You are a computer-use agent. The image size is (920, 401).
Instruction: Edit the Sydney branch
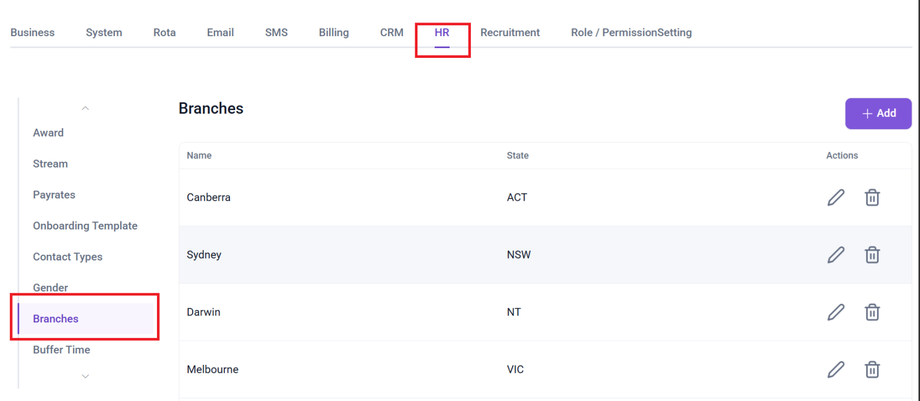(836, 255)
